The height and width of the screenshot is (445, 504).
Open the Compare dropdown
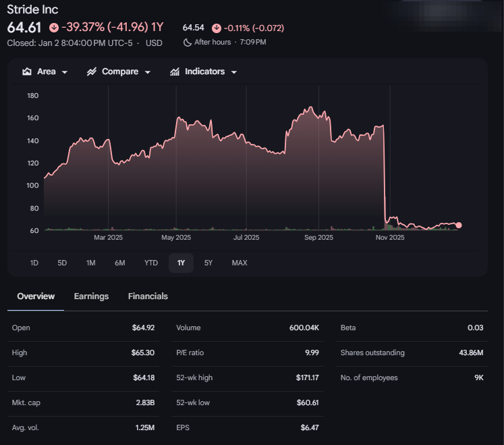point(119,72)
